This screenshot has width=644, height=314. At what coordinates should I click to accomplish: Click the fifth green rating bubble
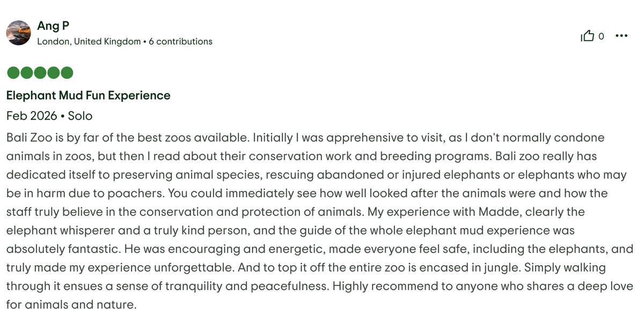[67, 72]
